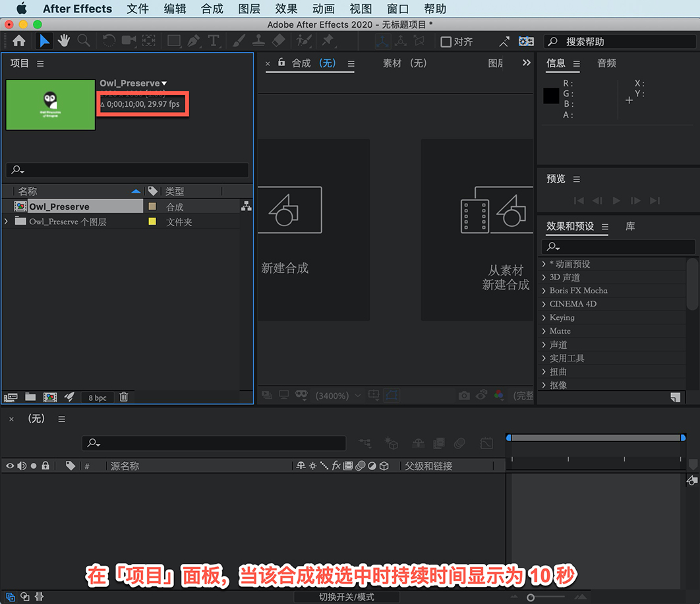Click the 新建合成 button
The image size is (700, 604).
[x=314, y=229]
